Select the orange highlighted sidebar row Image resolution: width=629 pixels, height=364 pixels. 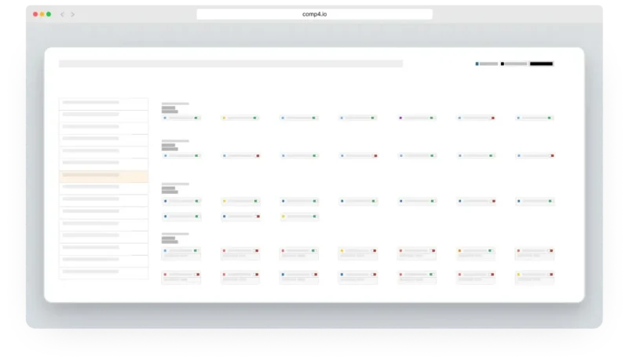104,176
